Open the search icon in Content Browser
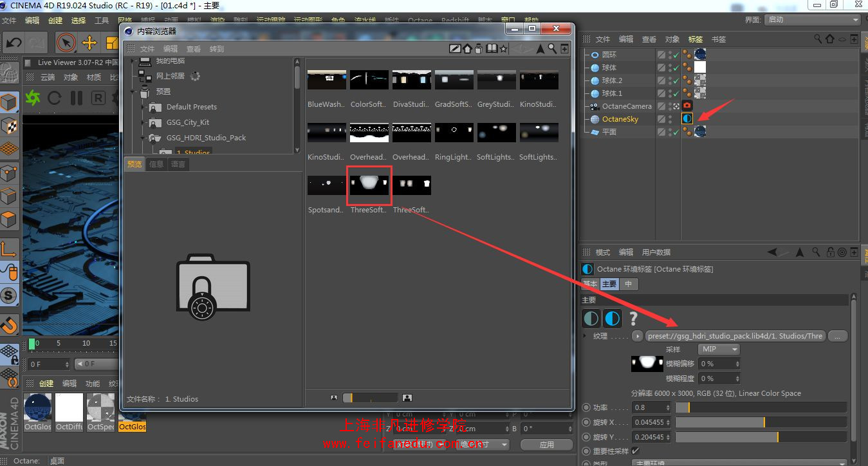Screen dimensions: 868x466 [x=552, y=49]
